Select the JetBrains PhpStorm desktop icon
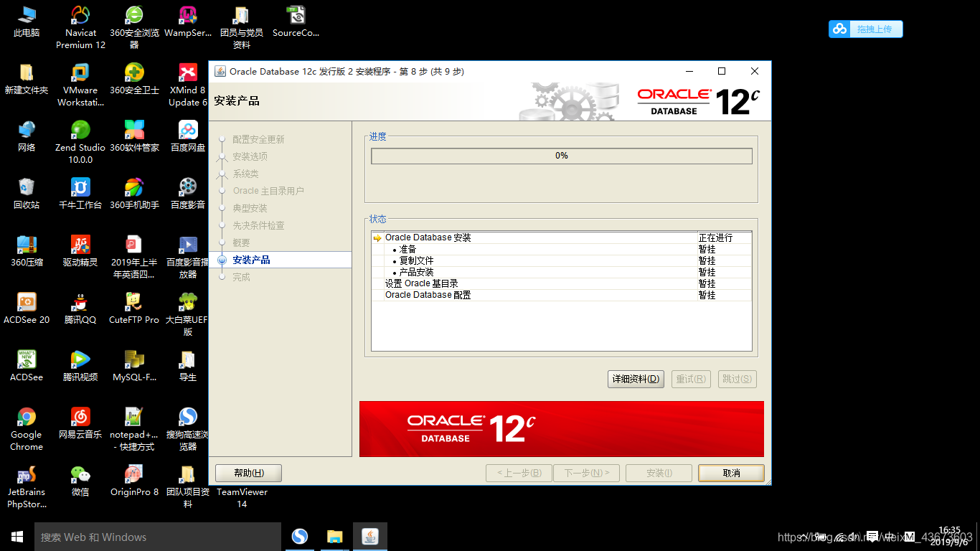This screenshot has height=551, width=980. 27,486
